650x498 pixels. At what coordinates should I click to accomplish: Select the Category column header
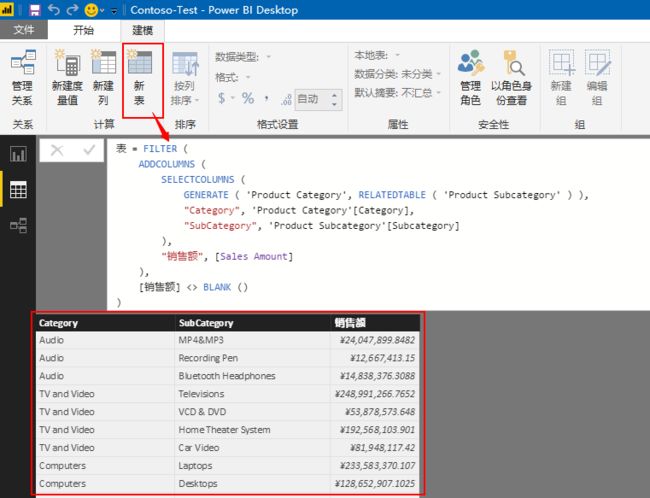click(x=105, y=323)
